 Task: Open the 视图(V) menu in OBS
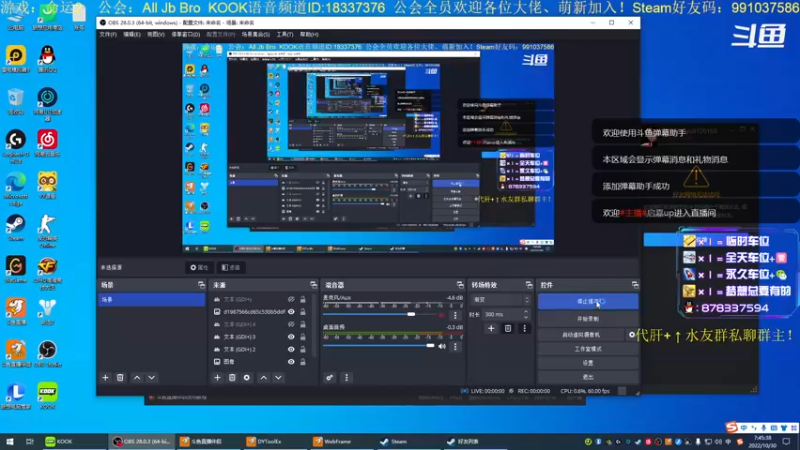[x=156, y=34]
